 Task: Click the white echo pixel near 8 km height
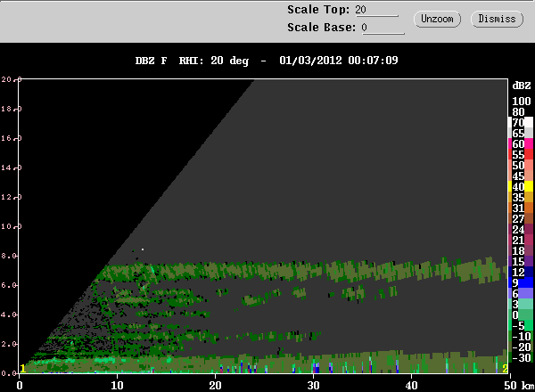[143, 249]
